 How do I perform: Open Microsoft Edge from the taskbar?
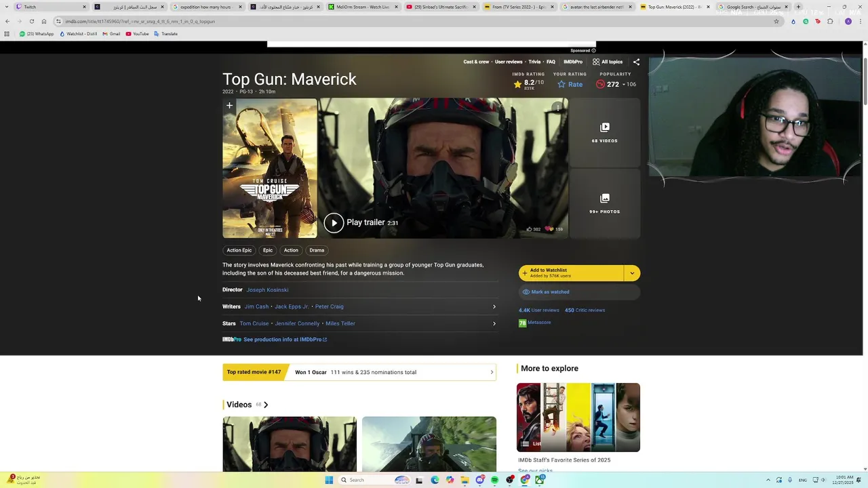tap(435, 480)
